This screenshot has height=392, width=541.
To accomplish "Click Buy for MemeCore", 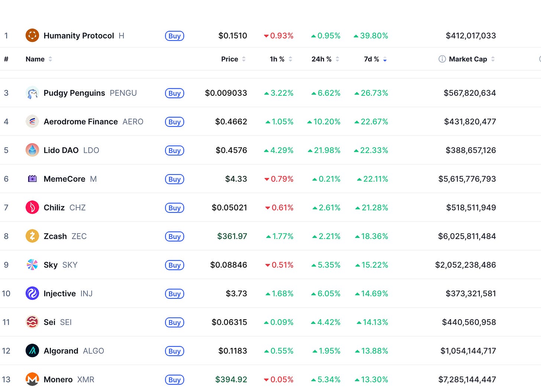I will coord(175,179).
